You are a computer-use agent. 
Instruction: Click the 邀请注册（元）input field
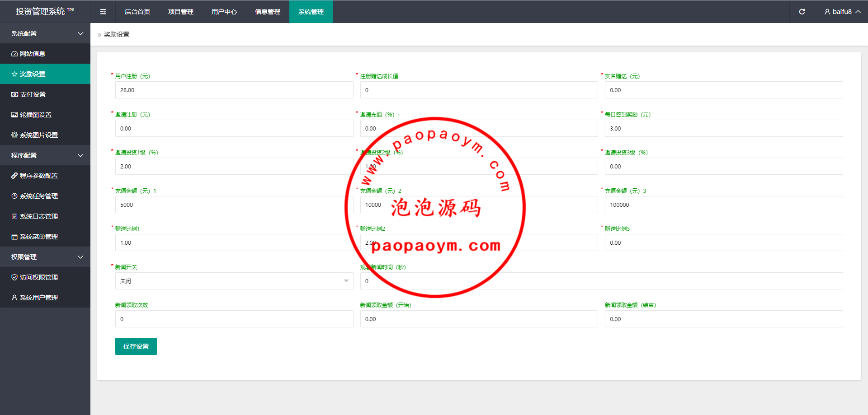234,128
